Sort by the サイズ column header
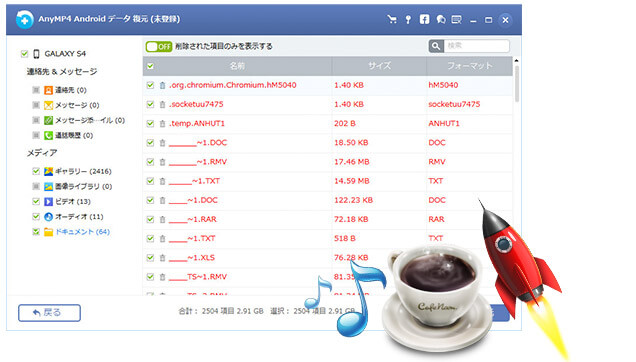636x362 pixels. (x=379, y=66)
